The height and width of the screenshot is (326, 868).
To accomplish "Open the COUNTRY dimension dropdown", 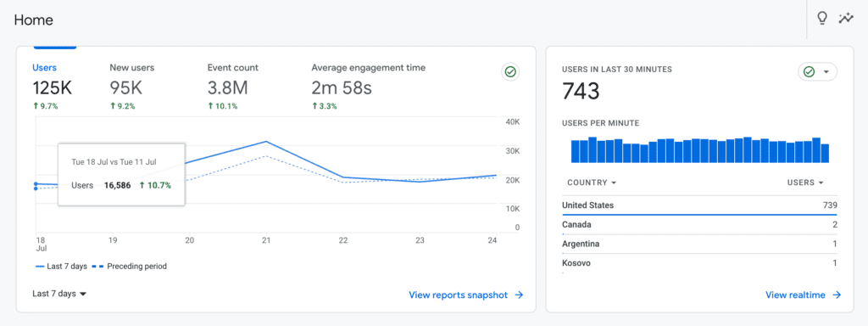I will [x=592, y=183].
